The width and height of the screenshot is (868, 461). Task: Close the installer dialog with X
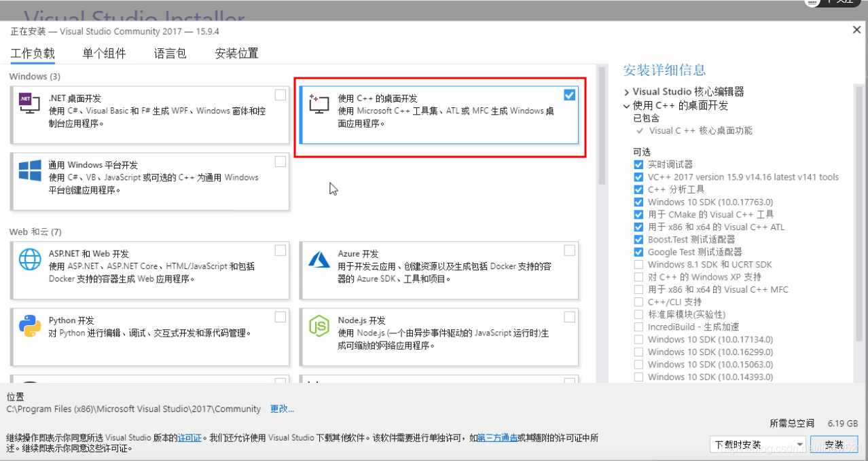(856, 30)
